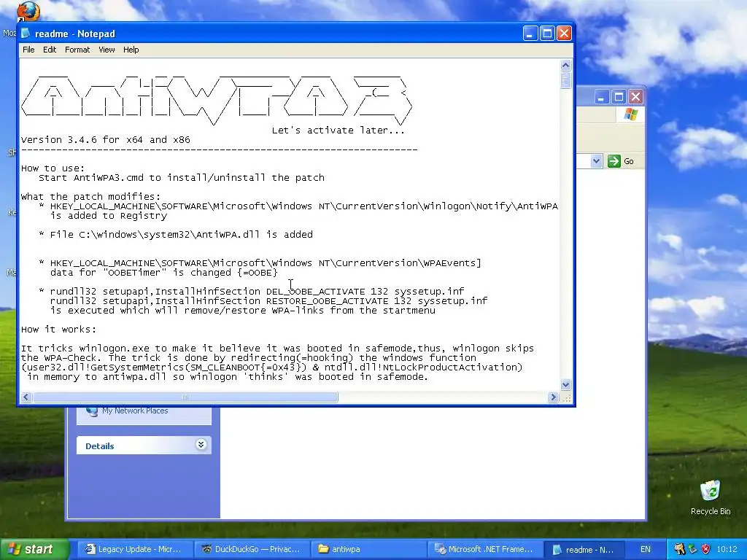Switch to DuckDuckGo browser taskbar button

tap(251, 550)
